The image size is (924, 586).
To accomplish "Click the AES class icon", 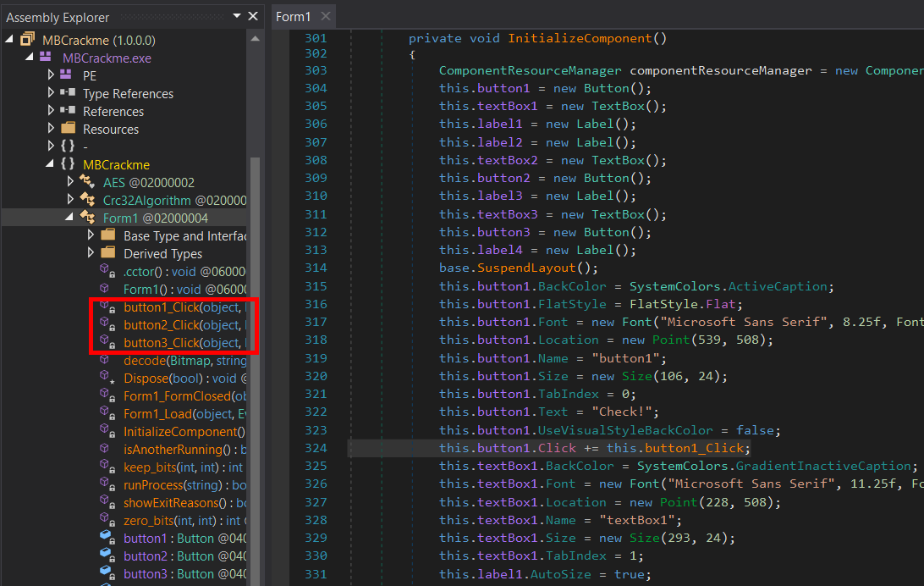I will 87,181.
